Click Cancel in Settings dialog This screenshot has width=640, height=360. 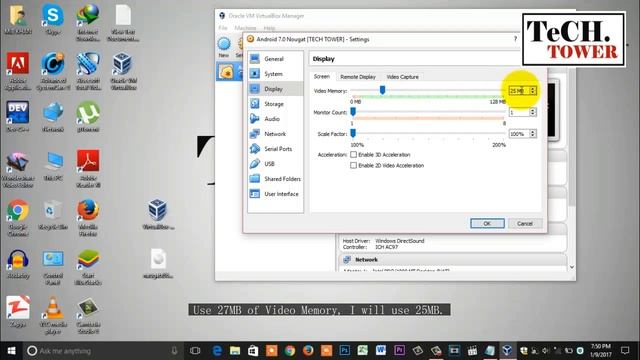[524, 223]
